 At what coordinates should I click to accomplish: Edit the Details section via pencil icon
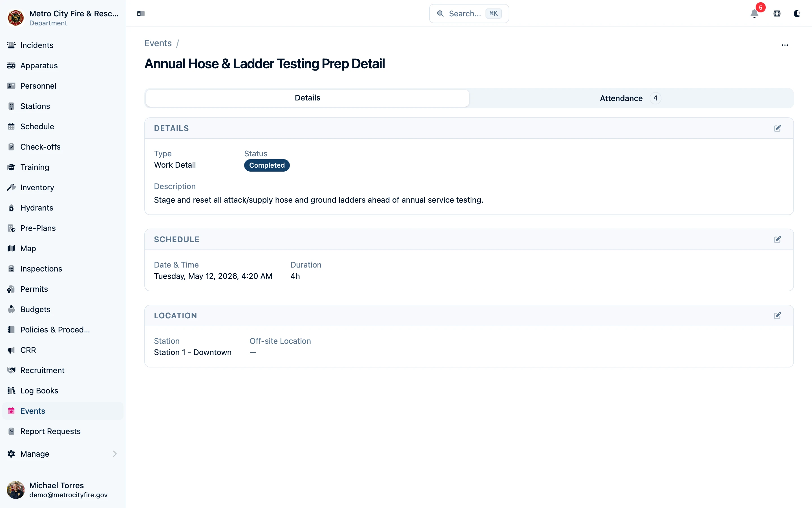coord(777,128)
